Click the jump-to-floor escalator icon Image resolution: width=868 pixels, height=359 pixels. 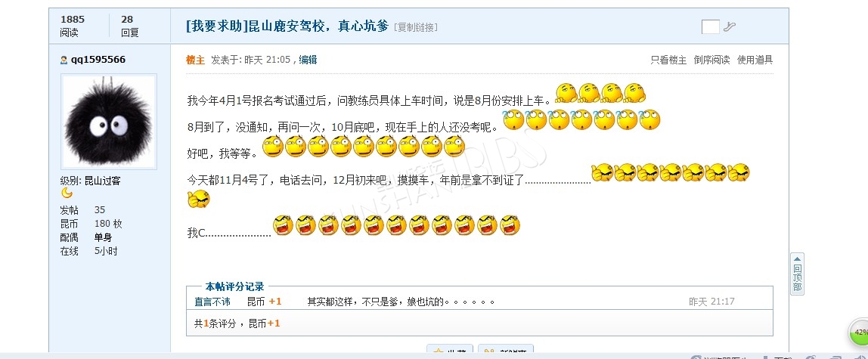click(730, 26)
